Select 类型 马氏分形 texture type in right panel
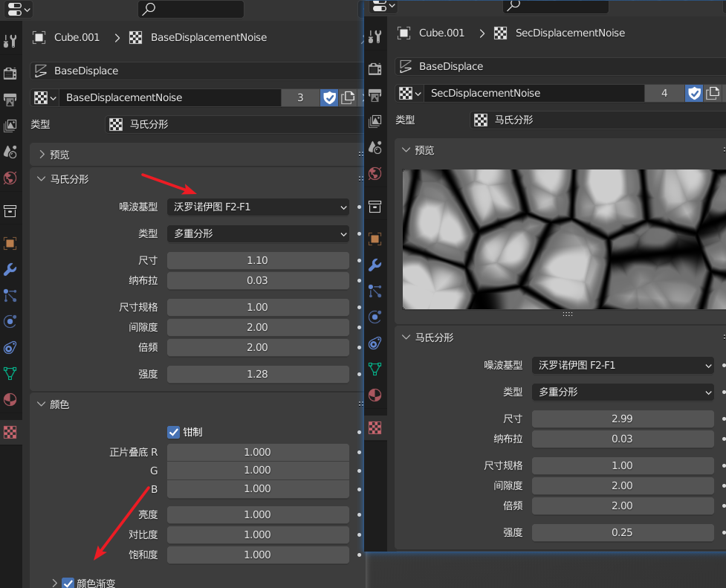 click(x=598, y=120)
